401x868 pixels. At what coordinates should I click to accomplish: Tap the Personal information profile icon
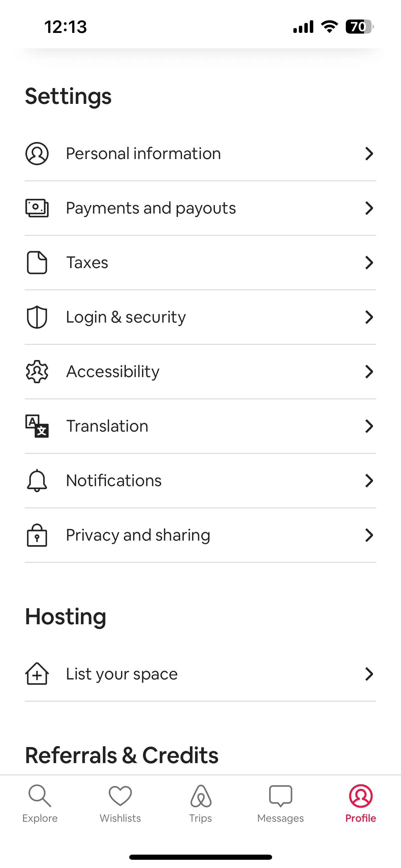click(x=37, y=154)
